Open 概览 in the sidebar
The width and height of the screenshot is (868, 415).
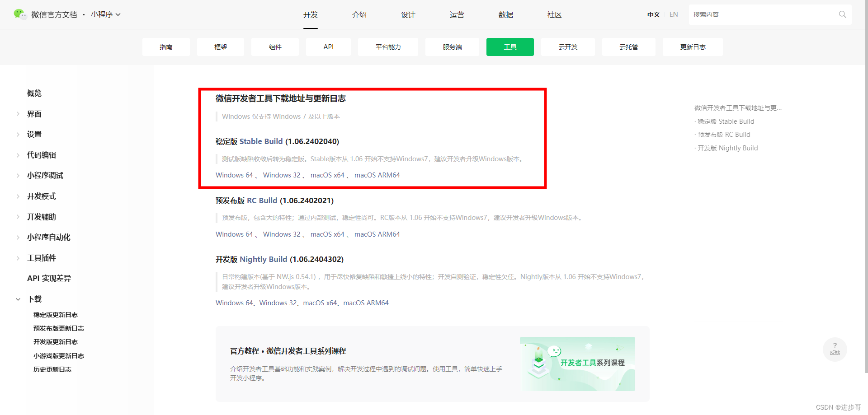(34, 93)
